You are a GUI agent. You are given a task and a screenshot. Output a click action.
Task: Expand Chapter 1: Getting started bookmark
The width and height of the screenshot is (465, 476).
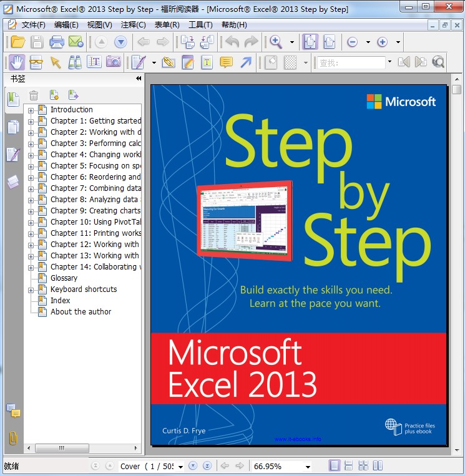31,122
